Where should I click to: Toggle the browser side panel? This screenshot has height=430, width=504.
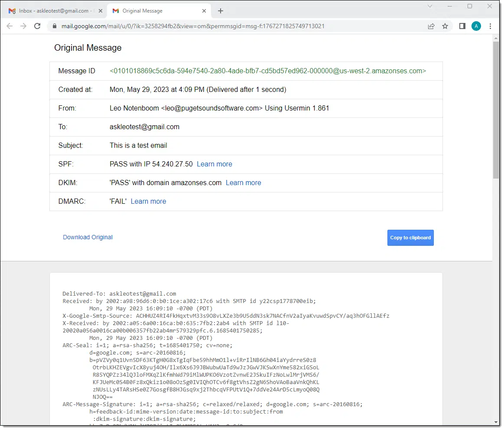click(x=462, y=26)
